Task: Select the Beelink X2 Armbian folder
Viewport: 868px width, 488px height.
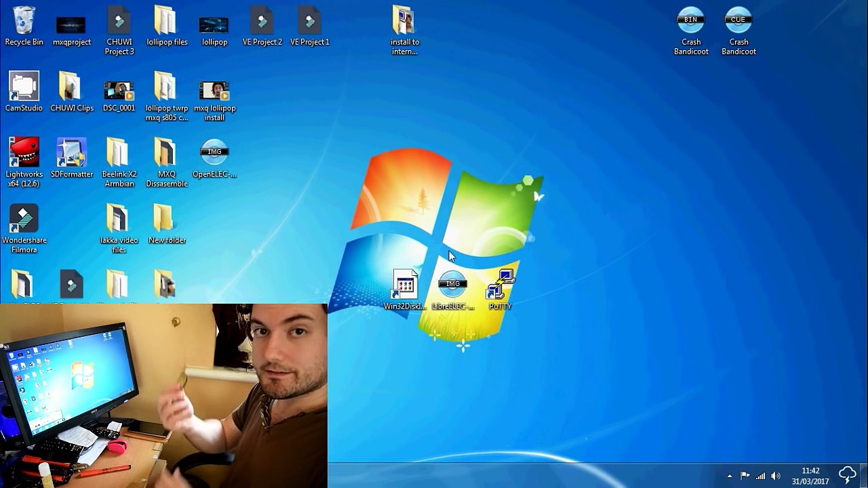Action: 119,163
